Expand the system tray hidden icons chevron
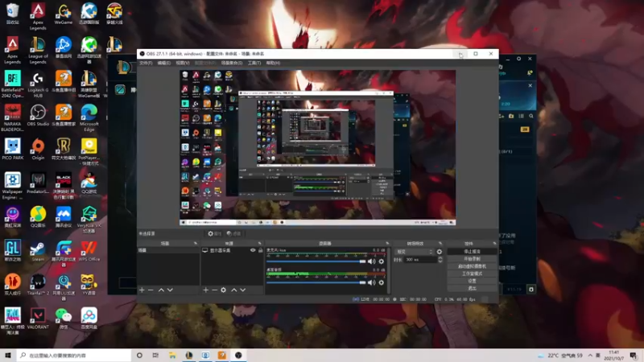This screenshot has height=362, width=644. click(590, 355)
